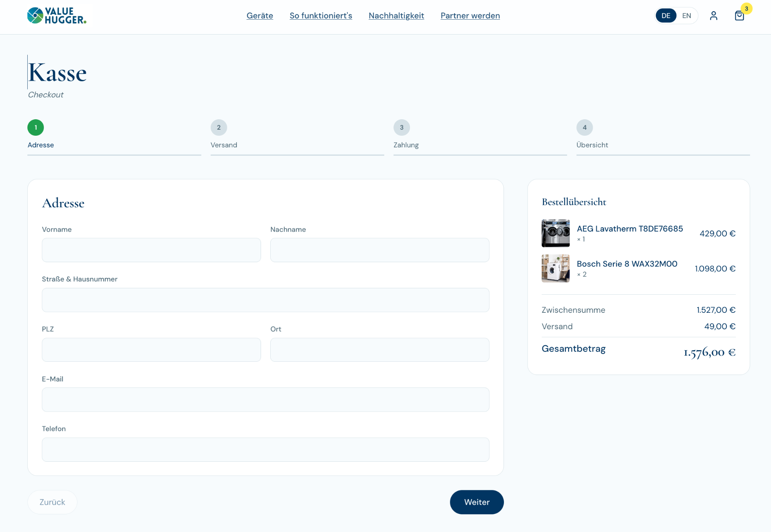Click the Zwischensumme amount 1.527,00 €
The height and width of the screenshot is (532, 771).
tap(716, 310)
